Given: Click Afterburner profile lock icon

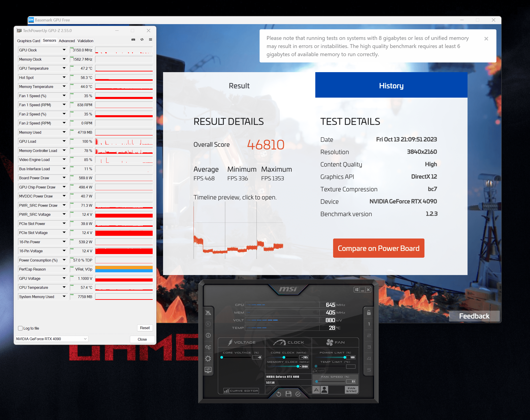Looking at the screenshot, I should coord(369,312).
